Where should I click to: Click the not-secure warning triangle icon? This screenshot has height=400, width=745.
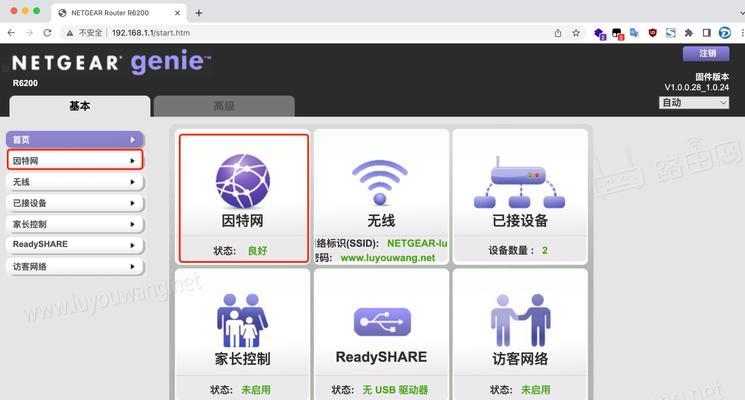pos(70,33)
